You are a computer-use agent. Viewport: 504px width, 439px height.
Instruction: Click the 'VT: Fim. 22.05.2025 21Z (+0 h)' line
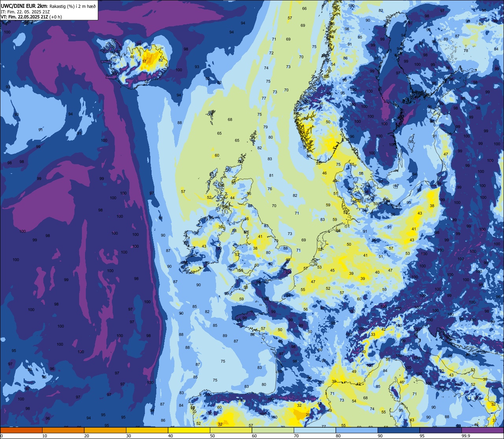pyautogui.click(x=31, y=17)
